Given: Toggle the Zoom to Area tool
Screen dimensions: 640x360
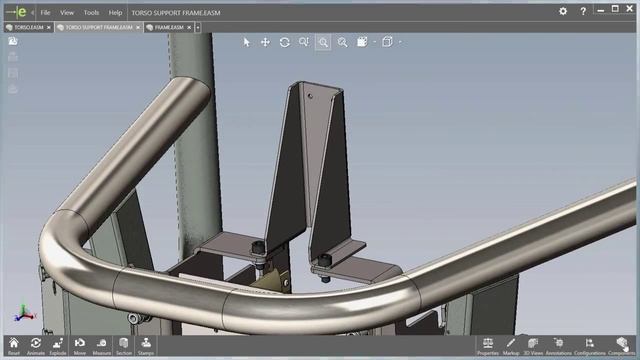Looking at the screenshot, I should point(323,42).
